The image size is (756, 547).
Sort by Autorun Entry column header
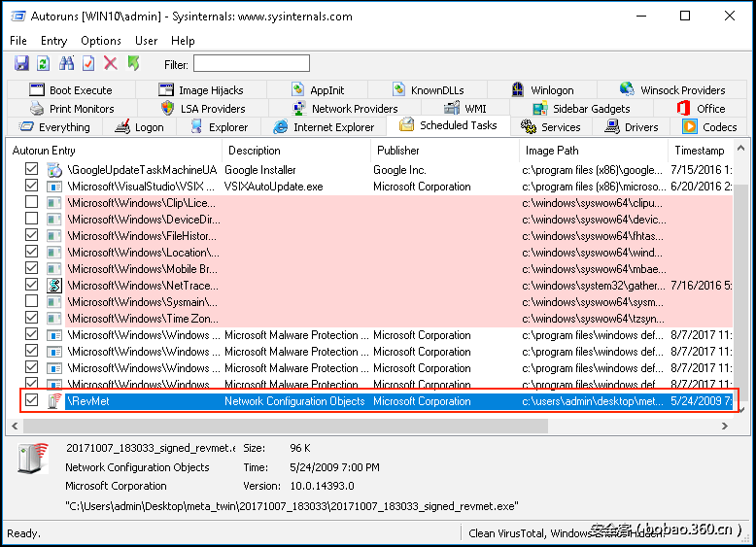115,151
